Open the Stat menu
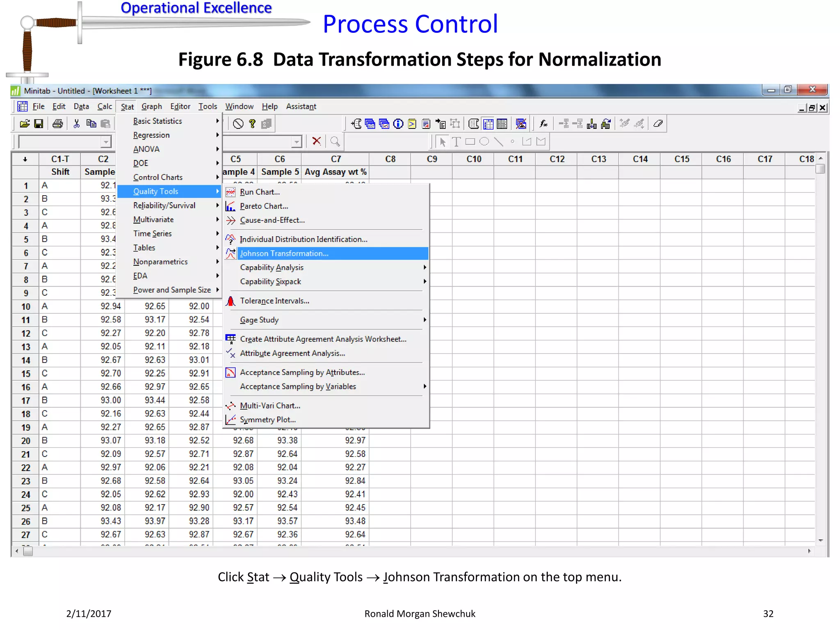The image size is (840, 630). point(127,107)
